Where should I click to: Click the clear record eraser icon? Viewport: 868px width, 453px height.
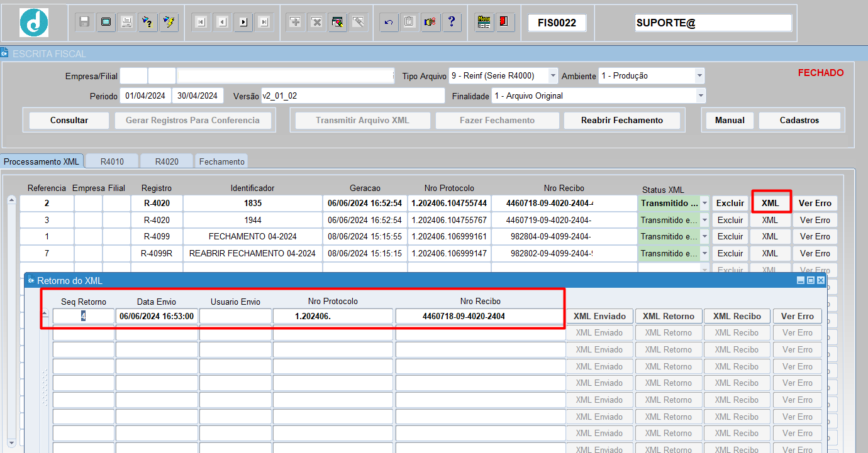coord(359,23)
